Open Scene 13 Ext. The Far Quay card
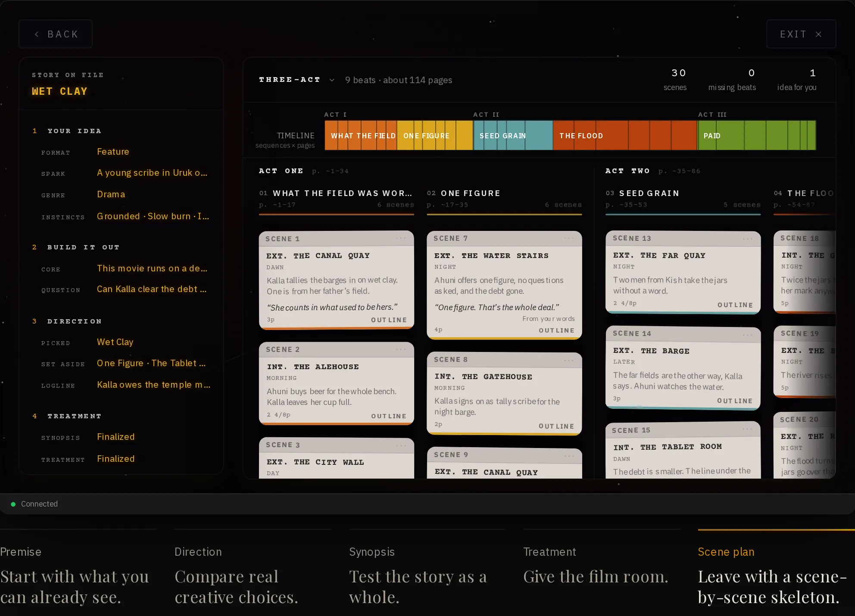 [683, 273]
